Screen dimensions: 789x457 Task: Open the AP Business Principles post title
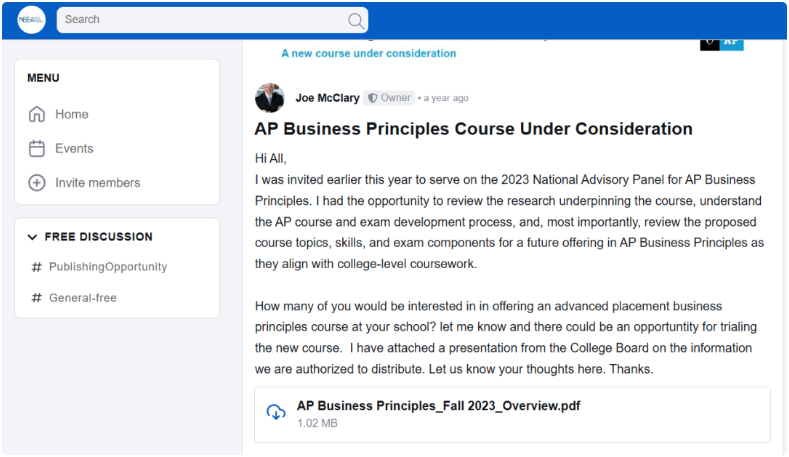474,129
